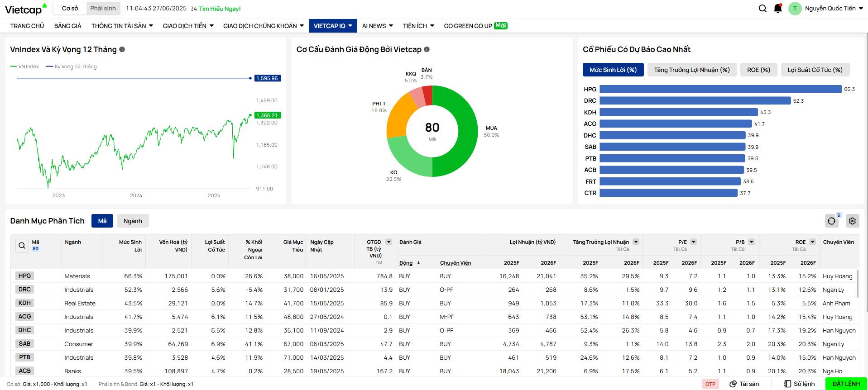Click the Mức Sinh Lời column header
The height and width of the screenshot is (390, 868).
click(130, 246)
